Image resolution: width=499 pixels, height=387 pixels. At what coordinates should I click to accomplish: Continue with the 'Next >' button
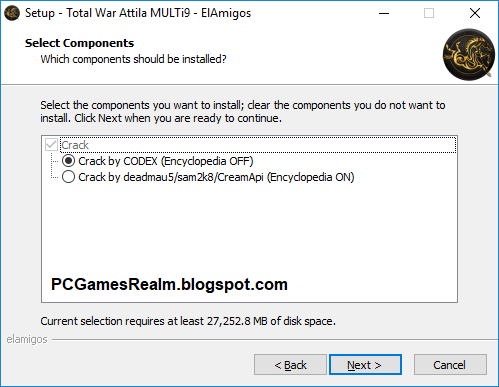pyautogui.click(x=365, y=365)
